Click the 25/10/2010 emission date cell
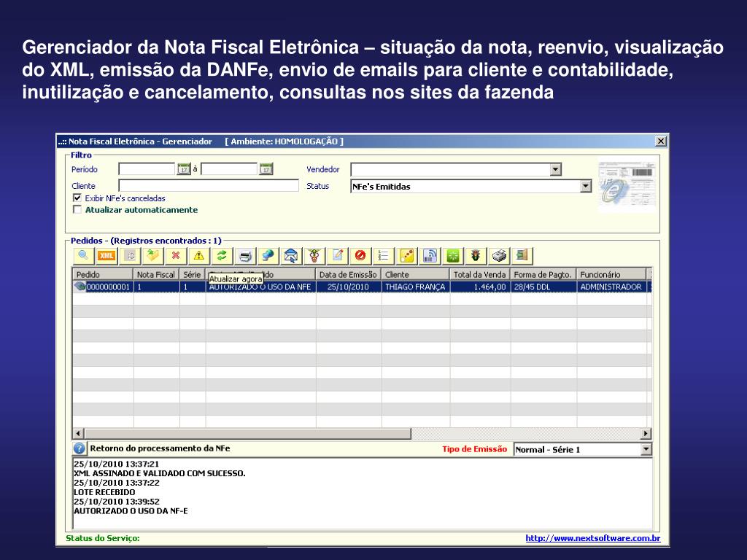Image resolution: width=747 pixels, height=560 pixels. click(348, 287)
